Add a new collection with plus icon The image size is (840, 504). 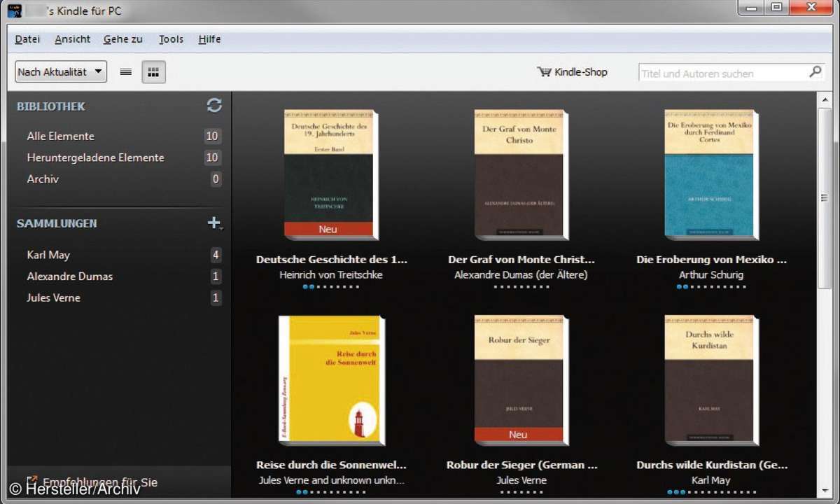pos(214,223)
